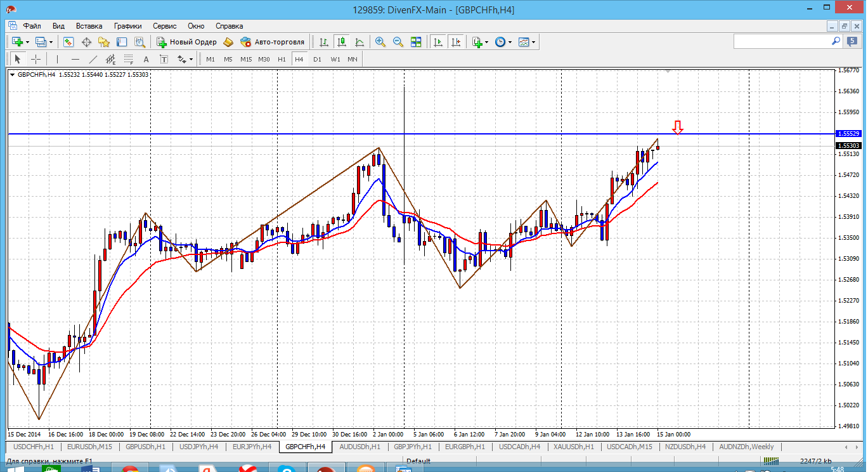Open the chart templates dropdown

click(533, 42)
